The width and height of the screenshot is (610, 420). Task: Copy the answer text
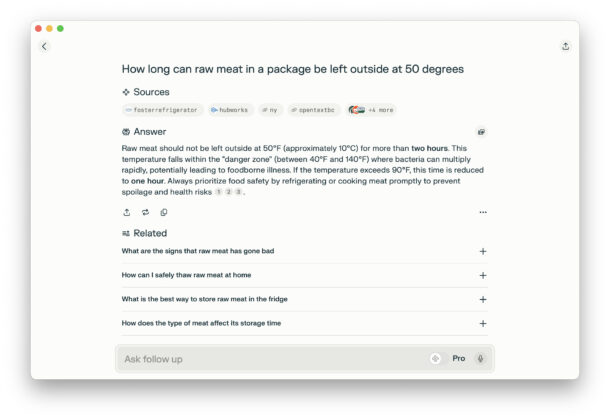[164, 212]
